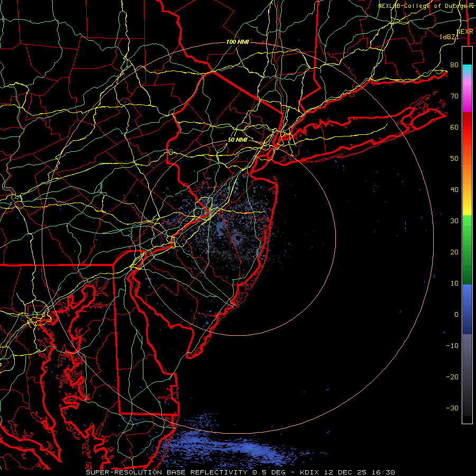Click the "NEXR" label above the color scale
Viewport: 476px width, 476px height.
465,32
